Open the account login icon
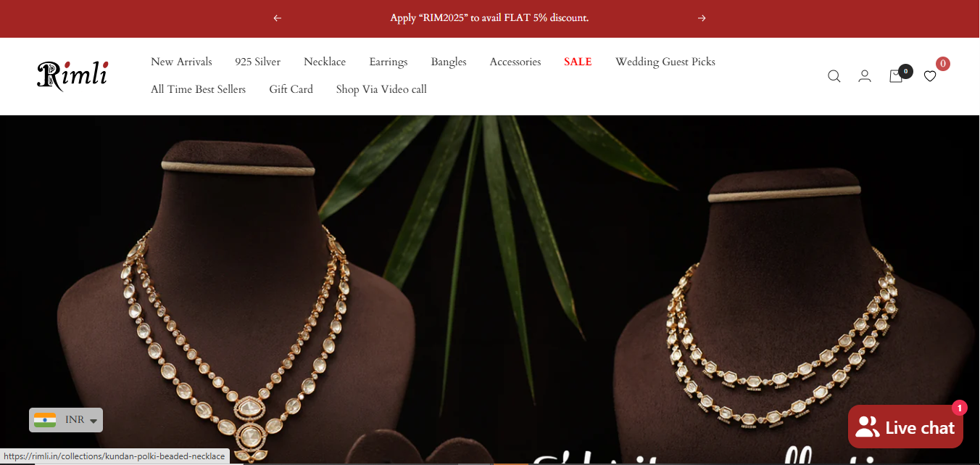The height and width of the screenshot is (465, 980). point(865,76)
